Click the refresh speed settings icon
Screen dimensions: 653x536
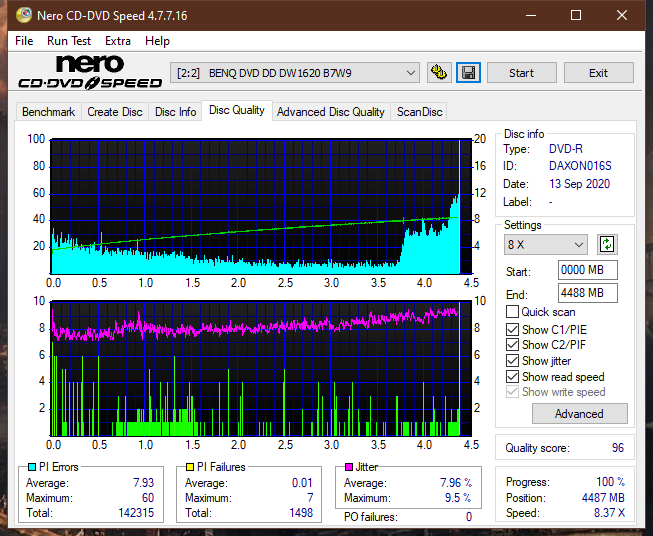pyautogui.click(x=607, y=244)
